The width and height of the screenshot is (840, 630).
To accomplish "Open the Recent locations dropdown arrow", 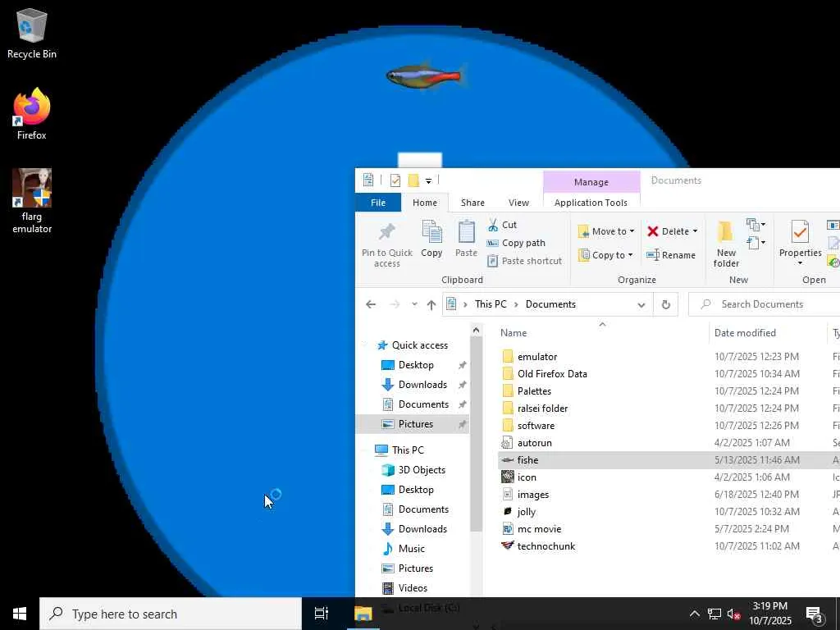I will tap(414, 304).
